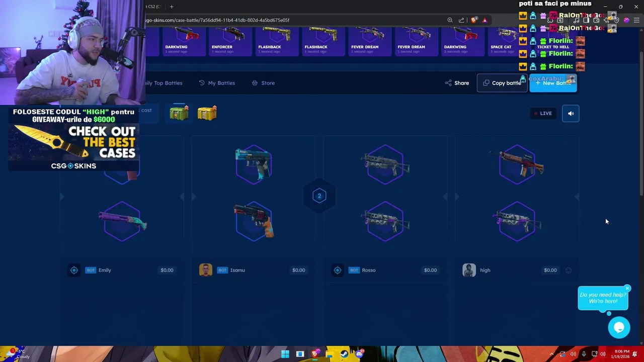Click bot Emily's player name
This screenshot has height=362, width=644.
105,270
